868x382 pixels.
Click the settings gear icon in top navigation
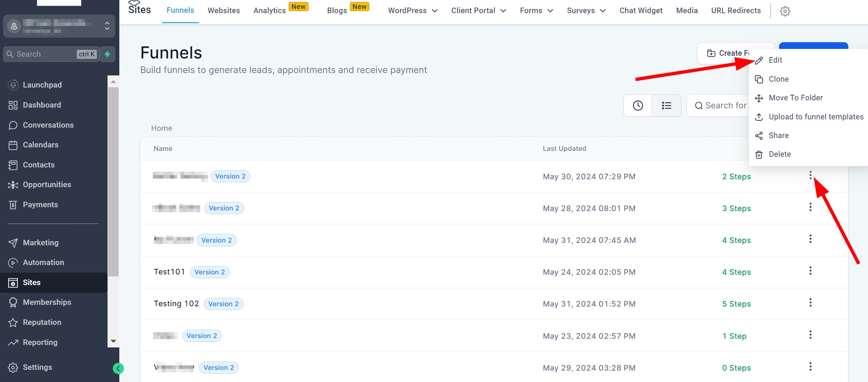point(785,11)
